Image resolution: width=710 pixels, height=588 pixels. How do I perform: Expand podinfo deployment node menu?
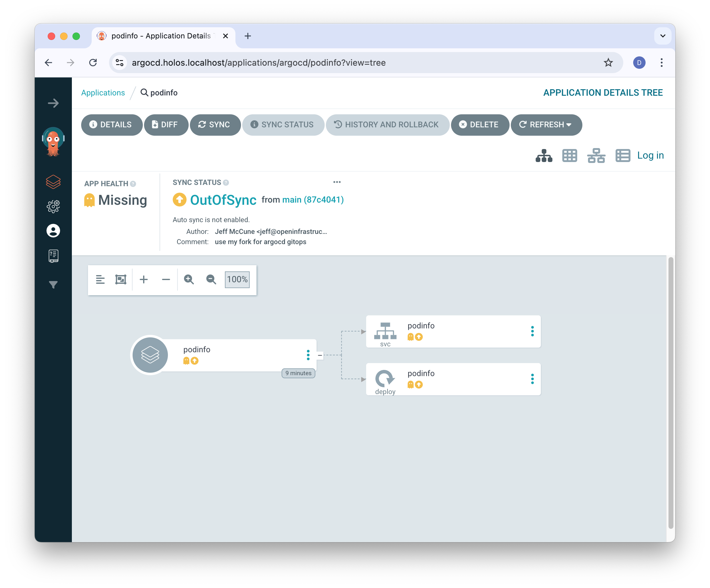[531, 378]
